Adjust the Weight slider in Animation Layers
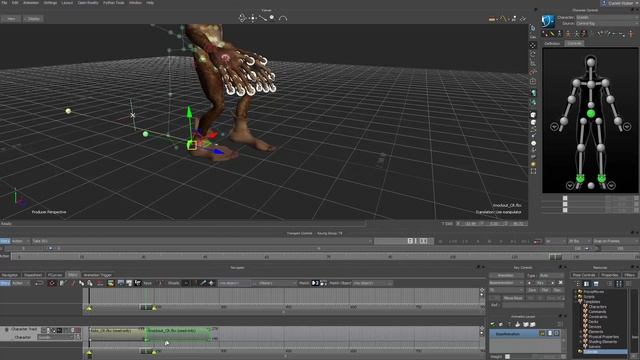The height and width of the screenshot is (360, 640). 507,356
